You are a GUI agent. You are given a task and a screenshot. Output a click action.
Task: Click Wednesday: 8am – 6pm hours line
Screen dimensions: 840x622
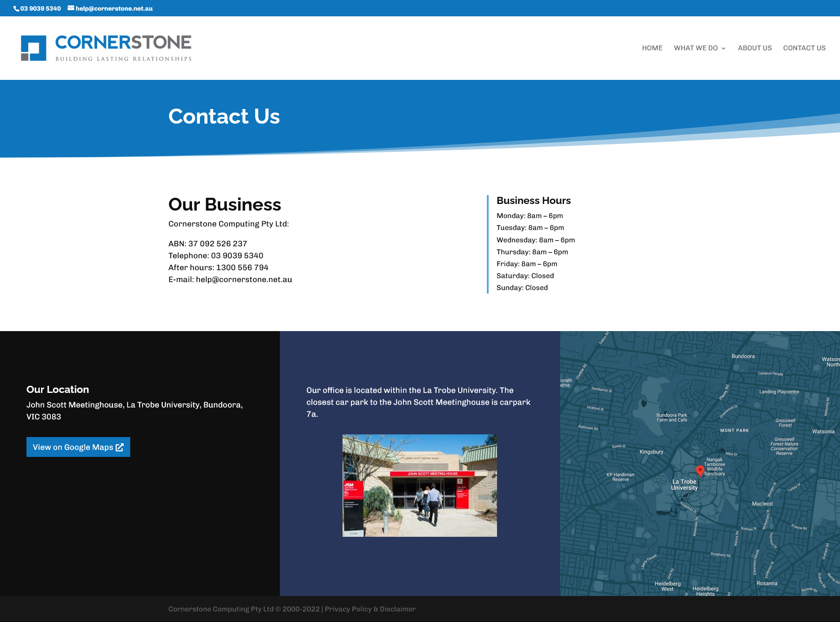(x=536, y=240)
